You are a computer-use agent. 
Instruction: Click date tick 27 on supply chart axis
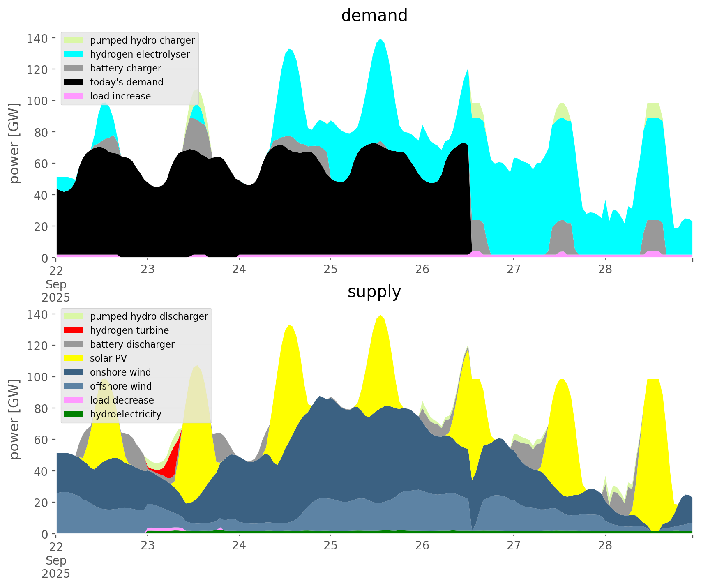[x=513, y=546]
